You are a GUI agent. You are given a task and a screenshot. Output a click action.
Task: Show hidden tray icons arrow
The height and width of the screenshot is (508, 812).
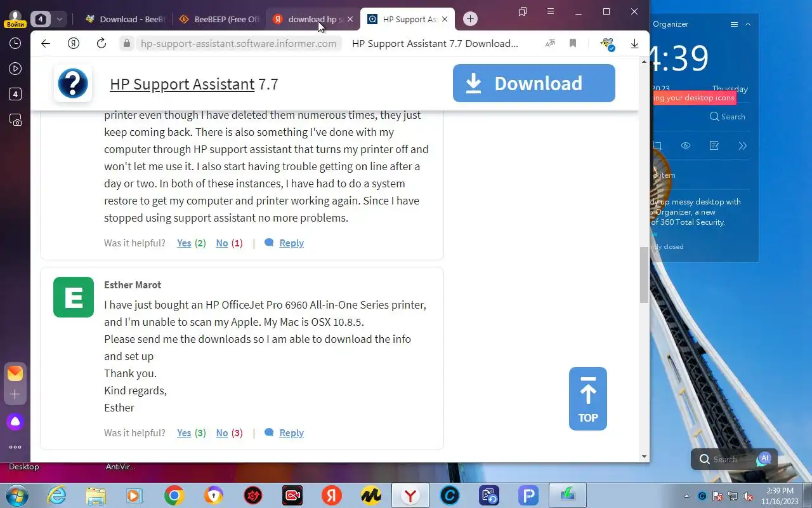pyautogui.click(x=686, y=496)
